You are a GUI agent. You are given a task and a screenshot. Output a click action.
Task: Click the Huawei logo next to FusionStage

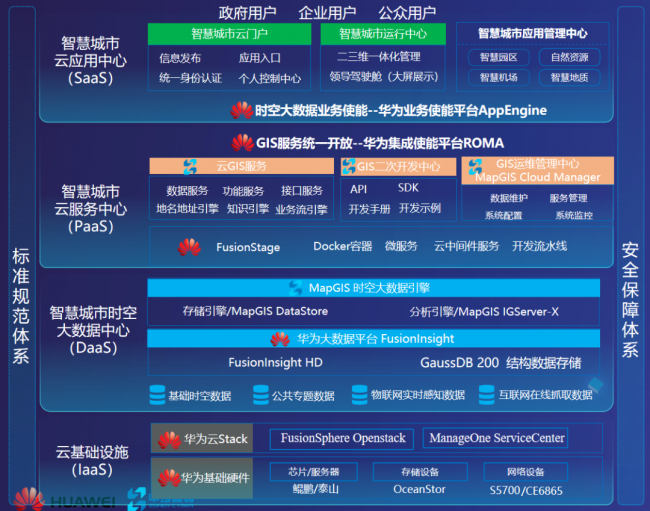pyautogui.click(x=189, y=247)
